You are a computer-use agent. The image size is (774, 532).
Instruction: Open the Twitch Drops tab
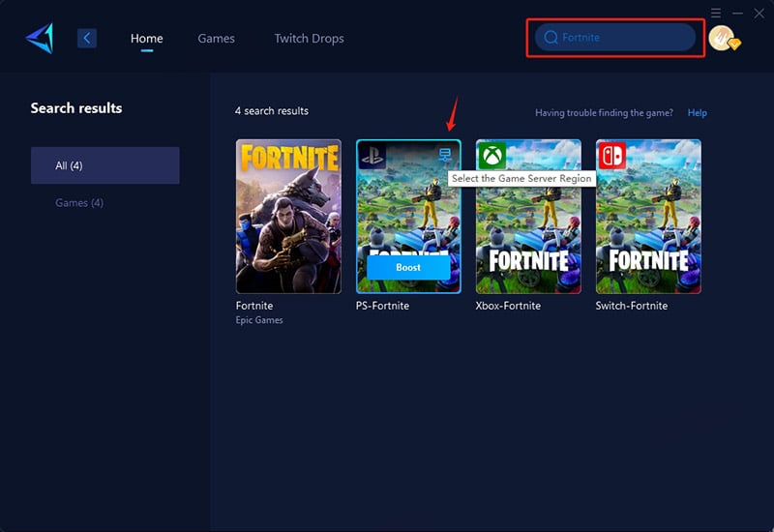pyautogui.click(x=309, y=38)
